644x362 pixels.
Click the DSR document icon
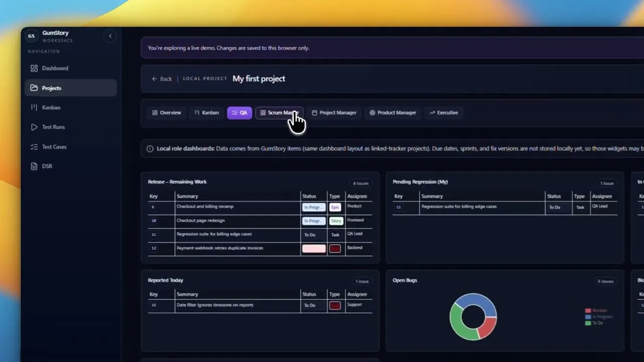(34, 166)
